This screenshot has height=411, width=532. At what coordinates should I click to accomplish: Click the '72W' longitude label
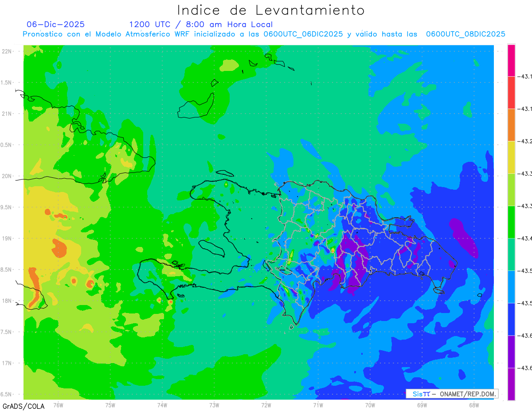[266, 405]
